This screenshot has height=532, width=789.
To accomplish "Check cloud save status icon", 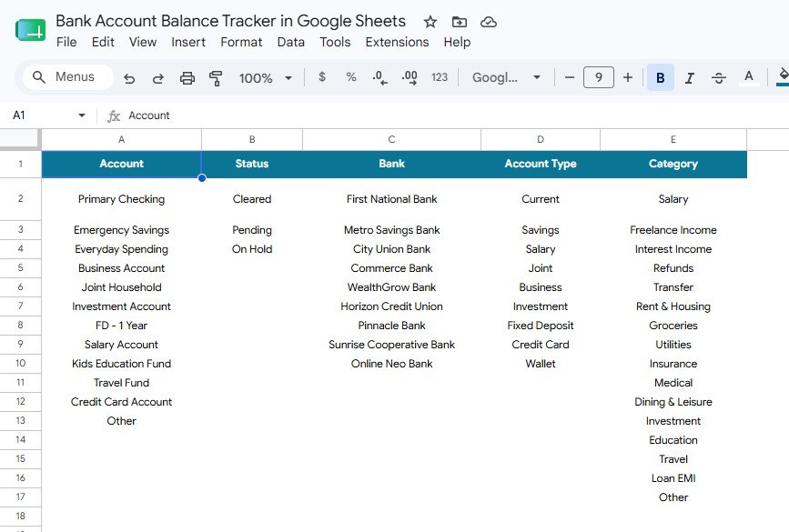I will (x=489, y=22).
